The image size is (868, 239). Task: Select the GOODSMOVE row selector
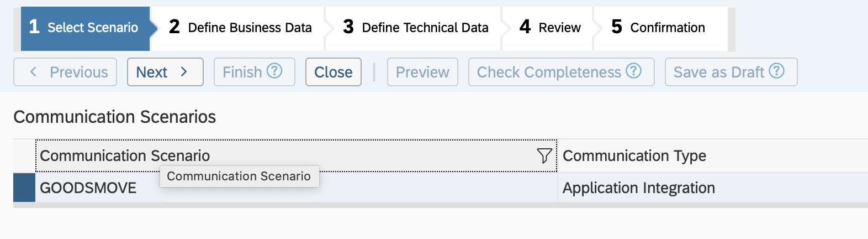[x=24, y=188]
